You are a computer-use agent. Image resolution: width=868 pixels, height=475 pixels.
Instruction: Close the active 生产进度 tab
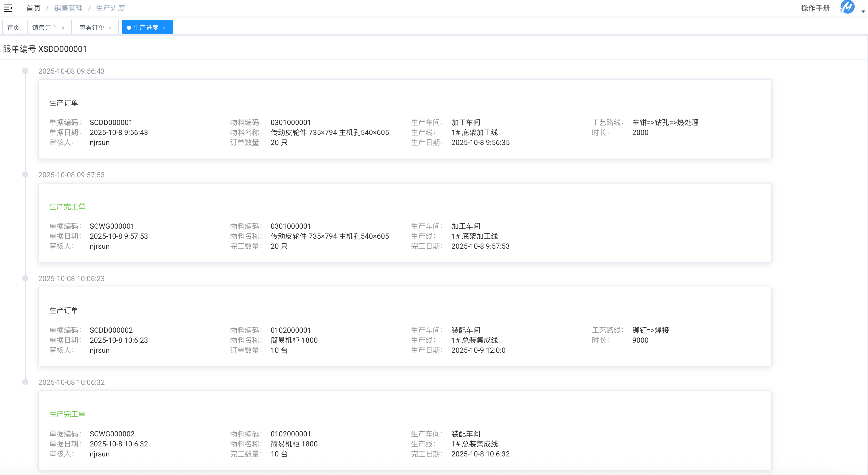(x=164, y=28)
